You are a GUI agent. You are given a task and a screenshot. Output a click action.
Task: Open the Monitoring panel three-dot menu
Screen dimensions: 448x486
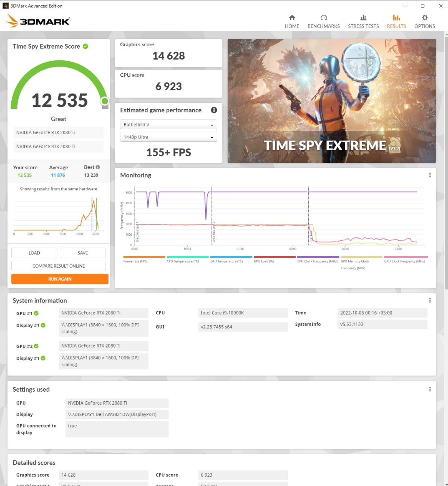430,175
